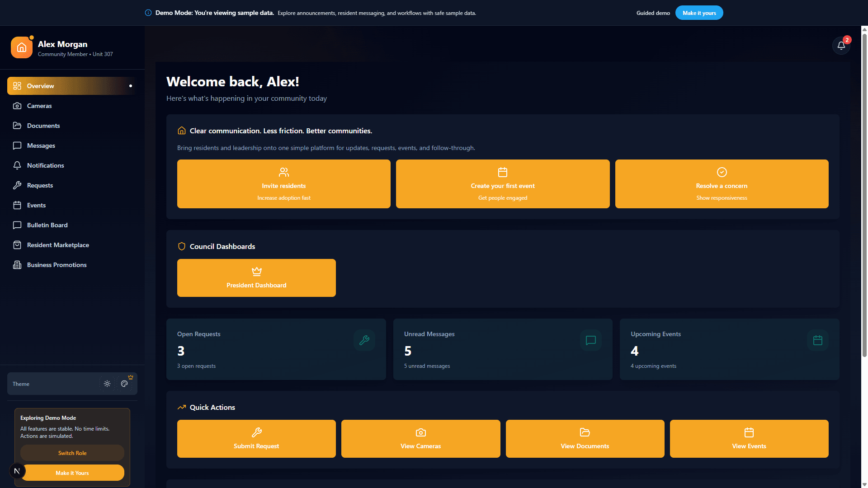Click Switch Role button
868x488 pixels.
click(72, 453)
